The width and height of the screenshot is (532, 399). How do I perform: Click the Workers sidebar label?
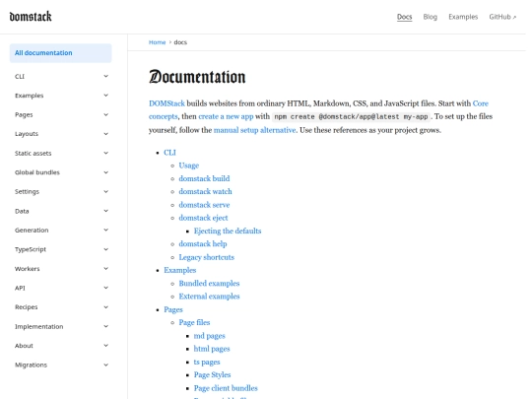[28, 269]
